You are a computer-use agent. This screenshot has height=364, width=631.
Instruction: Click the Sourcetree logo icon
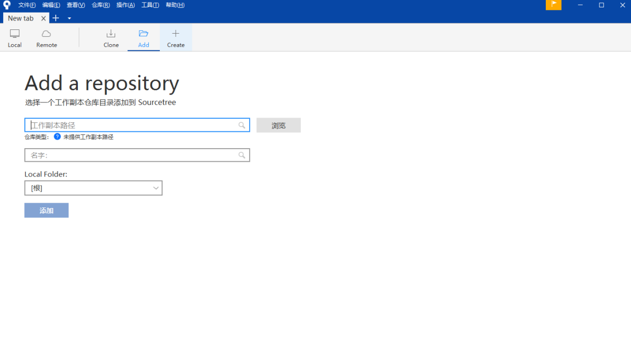point(6,5)
